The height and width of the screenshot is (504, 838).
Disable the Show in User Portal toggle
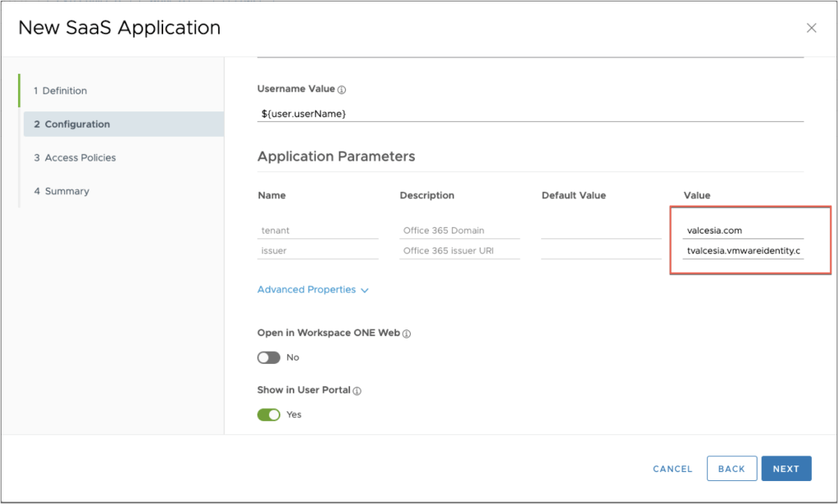pyautogui.click(x=269, y=415)
